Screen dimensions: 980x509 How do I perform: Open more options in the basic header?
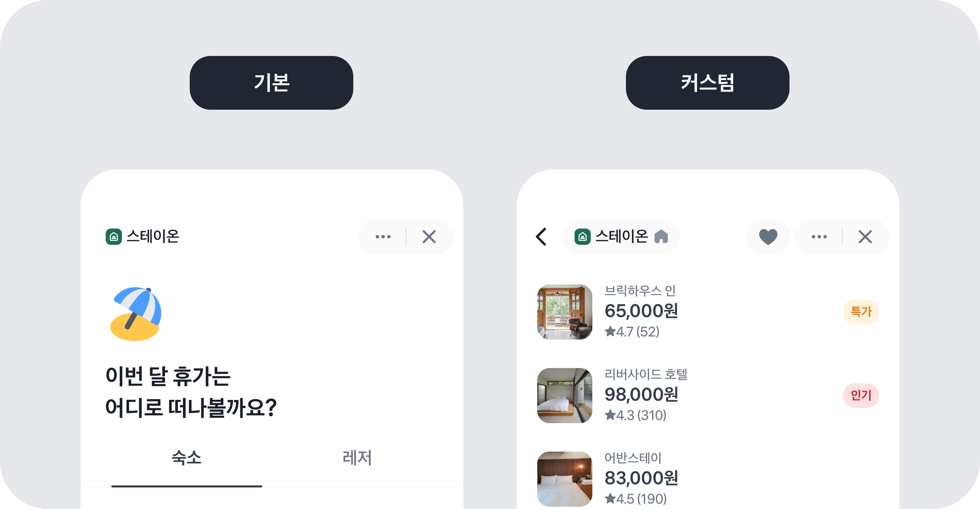(x=383, y=237)
